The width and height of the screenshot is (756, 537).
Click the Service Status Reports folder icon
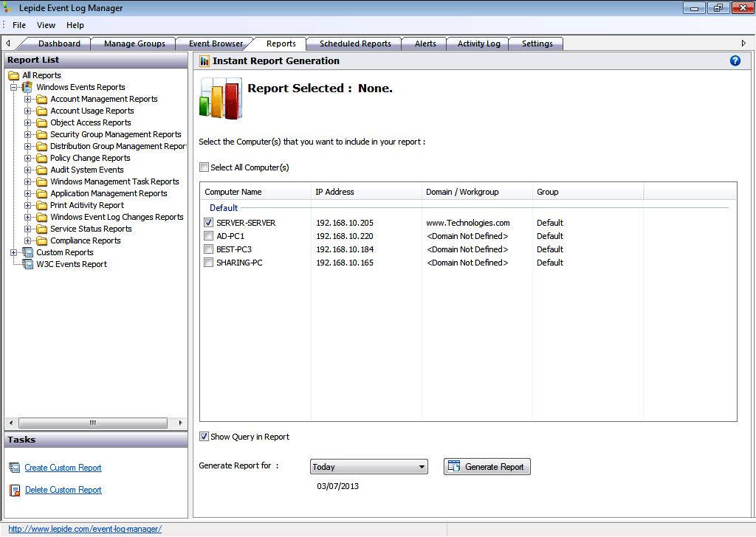42,229
